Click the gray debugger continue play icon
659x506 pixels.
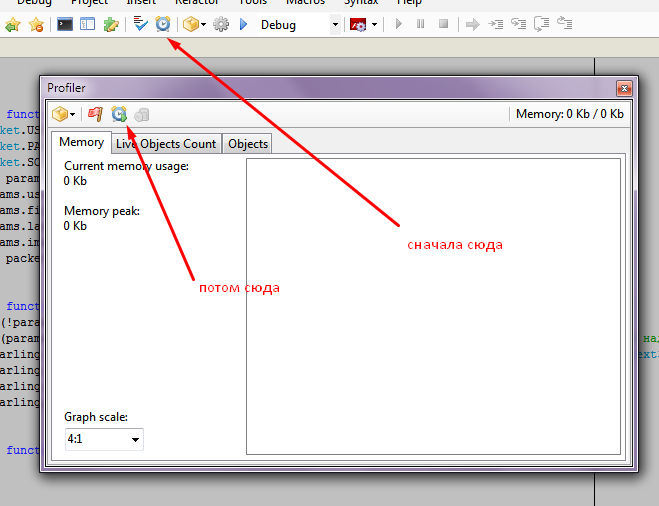tap(399, 24)
